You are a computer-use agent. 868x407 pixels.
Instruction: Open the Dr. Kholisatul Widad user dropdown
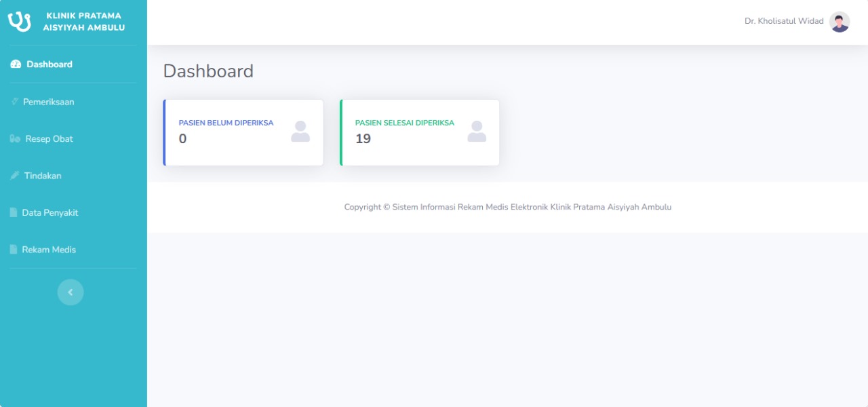(797, 22)
